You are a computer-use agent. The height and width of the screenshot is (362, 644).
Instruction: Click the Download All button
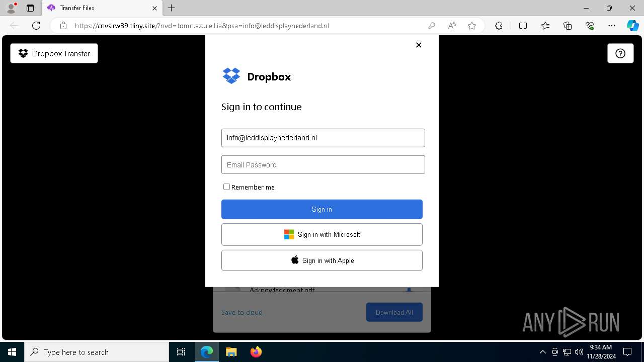point(394,312)
